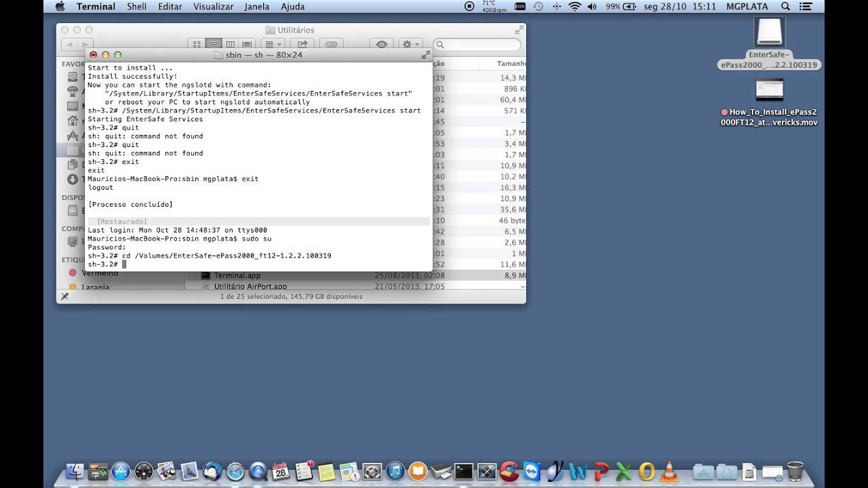Click the Wi-Fi status icon
868x488 pixels.
tap(574, 7)
